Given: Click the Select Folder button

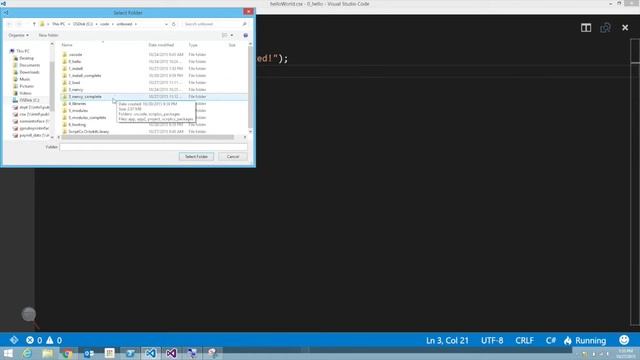Looking at the screenshot, I should 196,156.
